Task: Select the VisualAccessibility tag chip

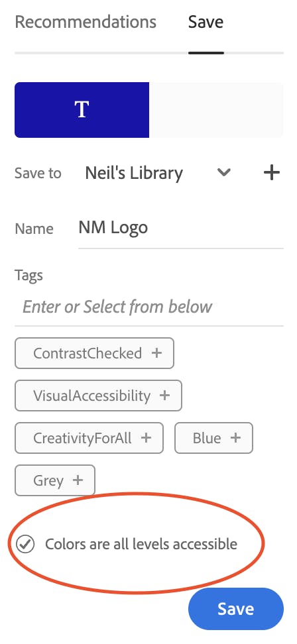Action: pyautogui.click(x=98, y=396)
